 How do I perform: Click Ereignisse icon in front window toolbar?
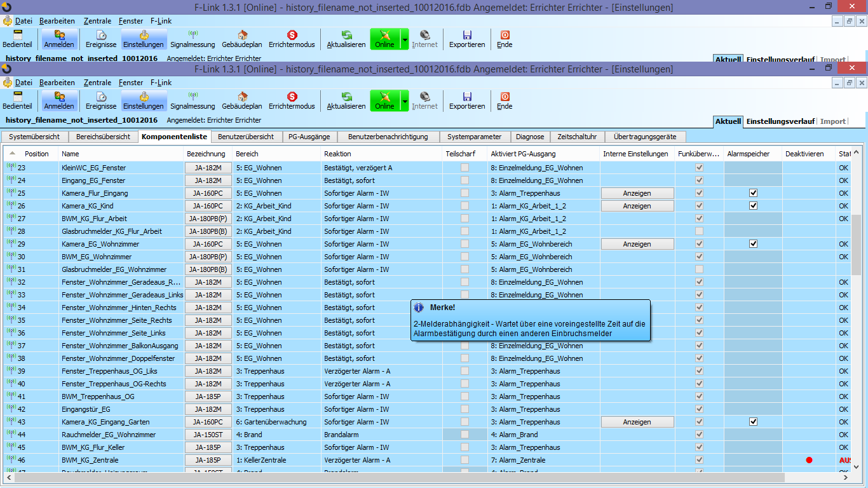pyautogui.click(x=101, y=100)
